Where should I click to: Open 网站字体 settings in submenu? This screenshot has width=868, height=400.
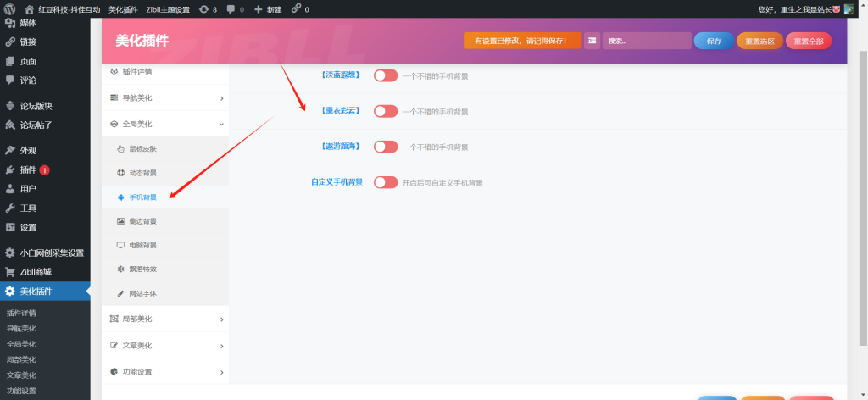tap(142, 293)
